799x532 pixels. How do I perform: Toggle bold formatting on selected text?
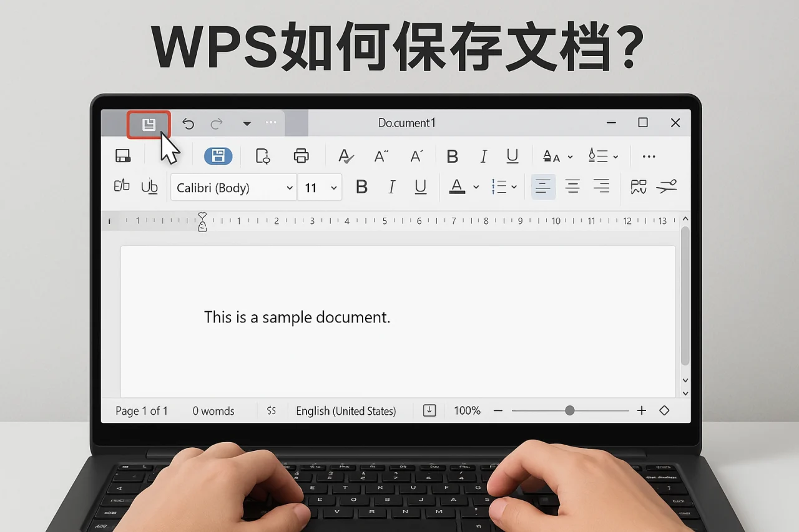361,186
